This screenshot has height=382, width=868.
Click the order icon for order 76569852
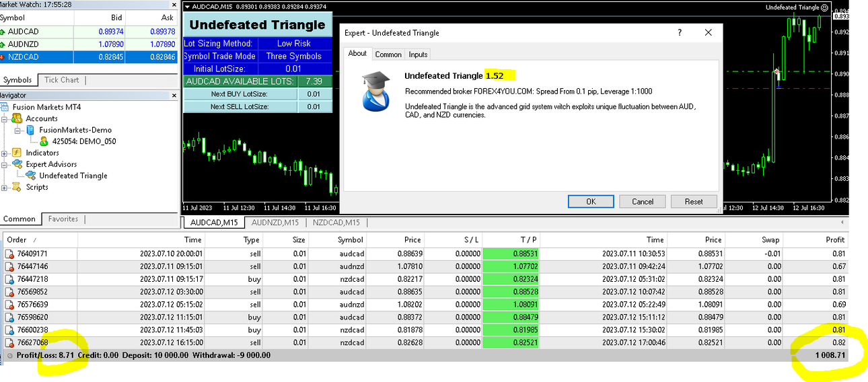[9, 292]
